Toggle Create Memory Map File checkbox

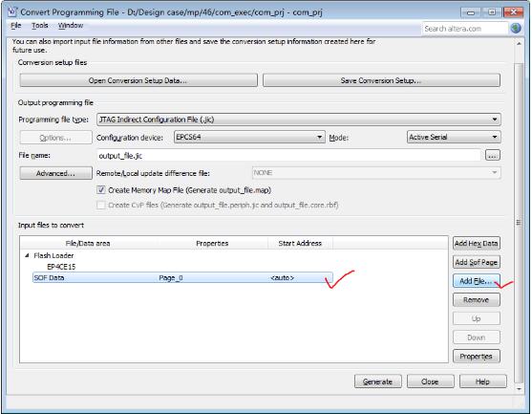(x=101, y=190)
